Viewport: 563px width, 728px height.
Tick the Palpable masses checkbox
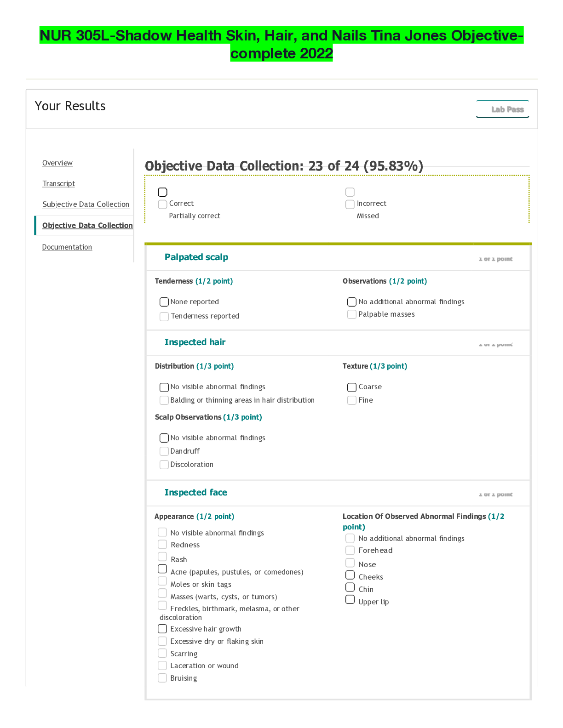pos(352,314)
